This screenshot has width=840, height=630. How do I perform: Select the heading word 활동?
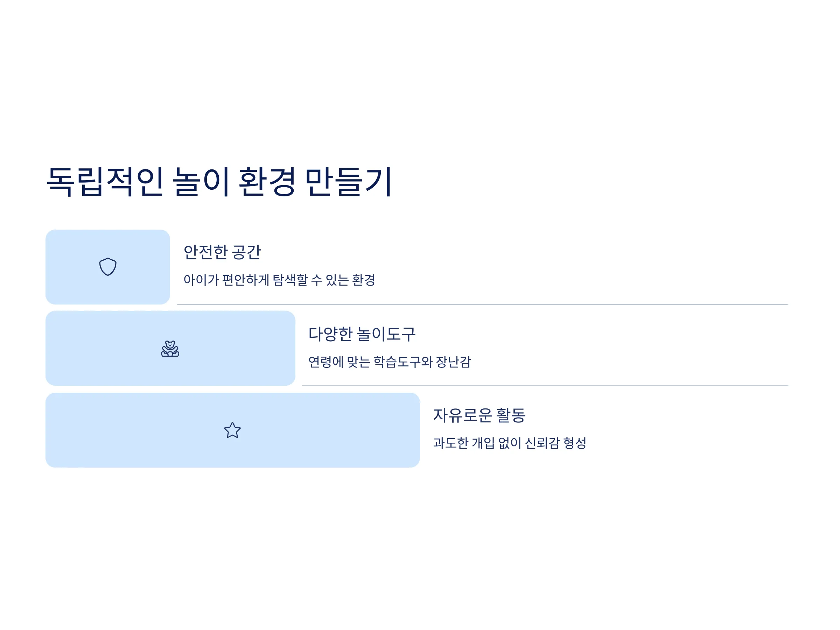[x=511, y=415]
